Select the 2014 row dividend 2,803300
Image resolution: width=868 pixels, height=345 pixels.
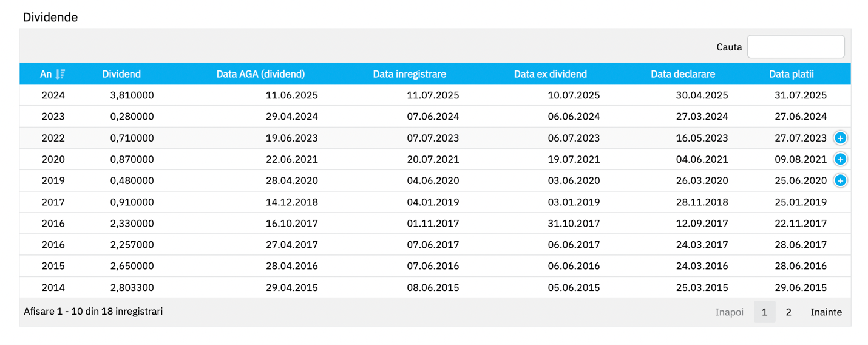pyautogui.click(x=132, y=288)
